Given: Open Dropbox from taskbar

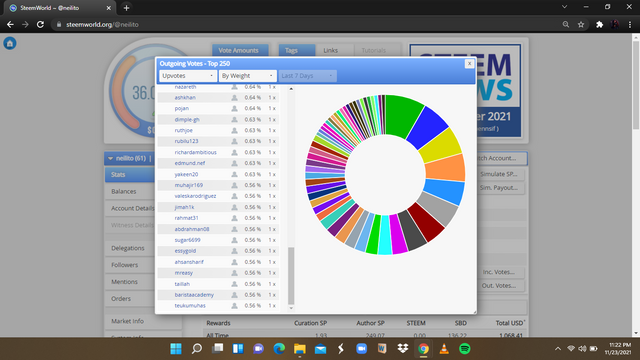Looking at the screenshot, I should [402, 349].
